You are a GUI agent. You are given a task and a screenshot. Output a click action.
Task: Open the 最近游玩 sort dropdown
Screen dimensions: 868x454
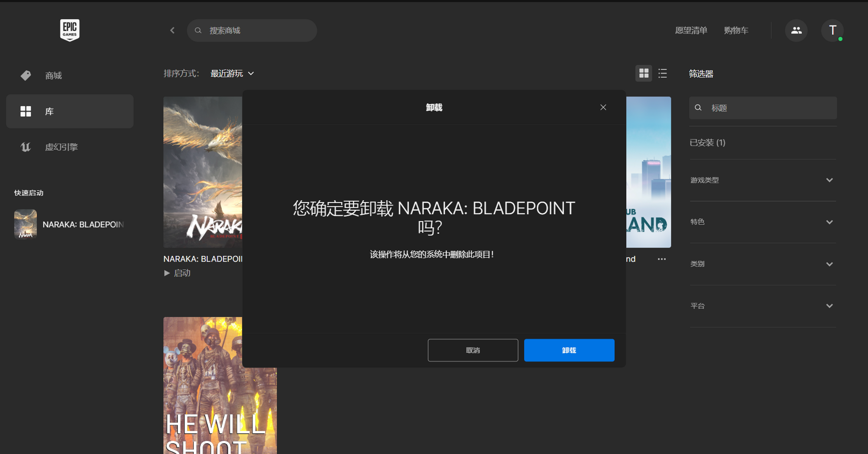(232, 74)
